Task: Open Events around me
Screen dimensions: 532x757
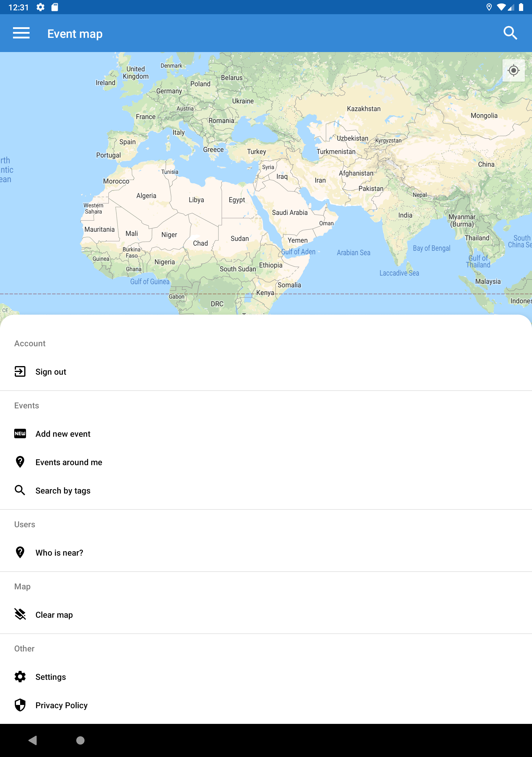Action: [69, 462]
